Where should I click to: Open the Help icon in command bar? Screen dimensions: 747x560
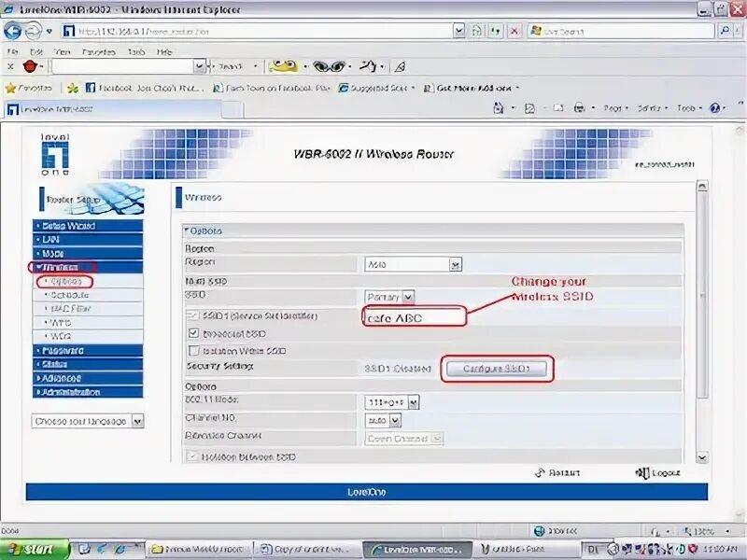pos(714,108)
